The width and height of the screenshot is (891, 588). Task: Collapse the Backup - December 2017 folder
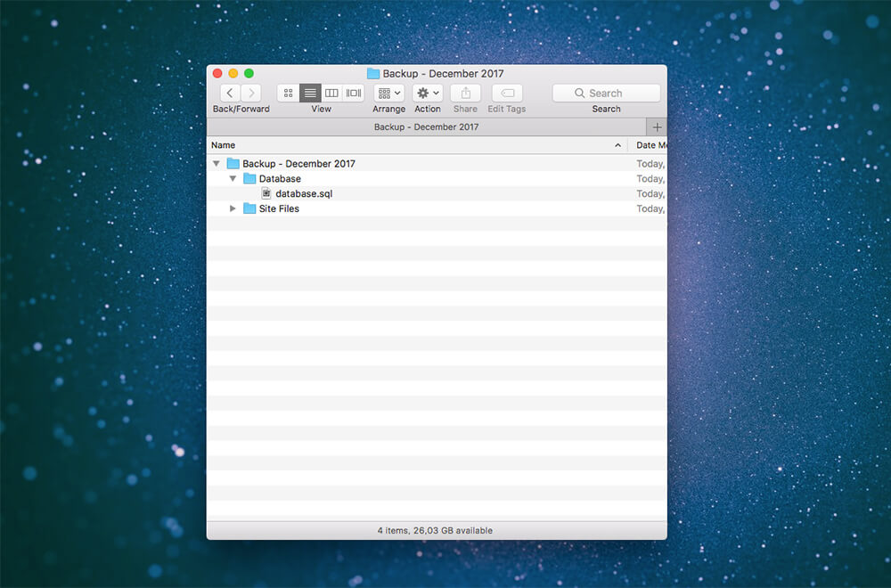[x=217, y=164]
